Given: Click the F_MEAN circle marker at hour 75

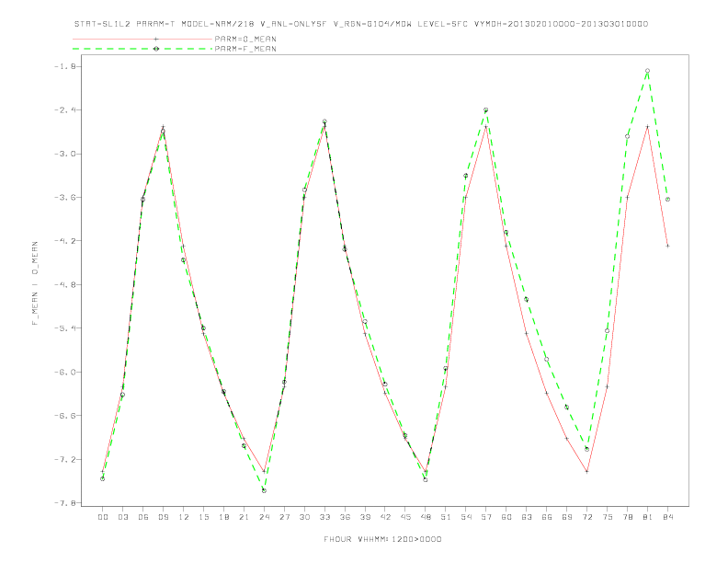Looking at the screenshot, I should tap(607, 331).
